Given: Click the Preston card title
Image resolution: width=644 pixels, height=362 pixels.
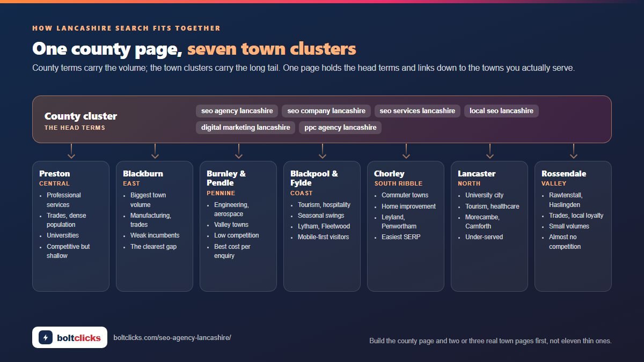Looking at the screenshot, I should 55,174.
